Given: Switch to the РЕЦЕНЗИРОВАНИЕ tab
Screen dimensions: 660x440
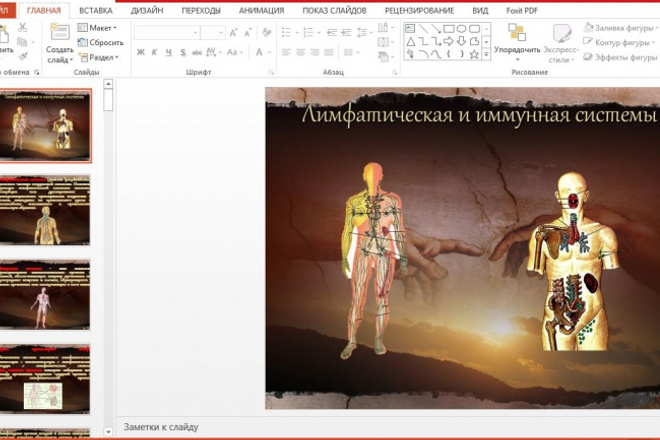Looking at the screenshot, I should (419, 11).
